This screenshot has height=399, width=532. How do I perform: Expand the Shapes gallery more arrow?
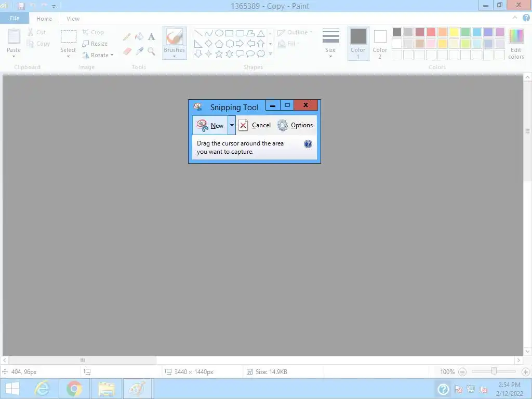(270, 54)
